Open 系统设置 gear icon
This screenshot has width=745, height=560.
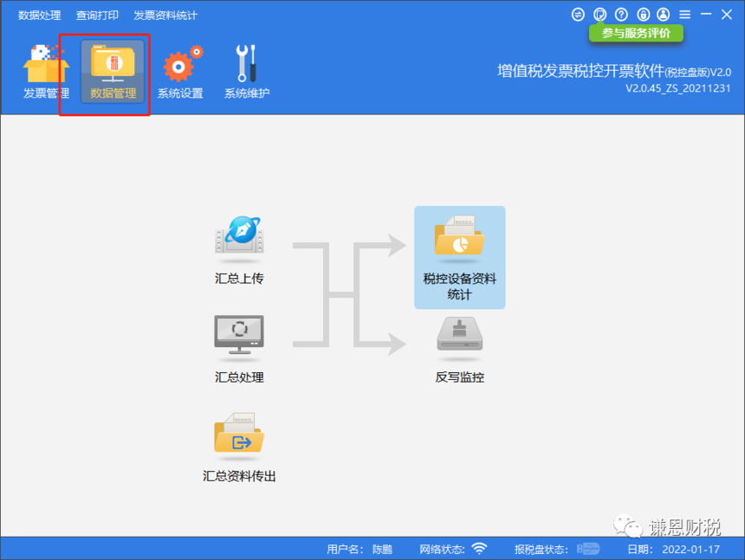(x=180, y=72)
